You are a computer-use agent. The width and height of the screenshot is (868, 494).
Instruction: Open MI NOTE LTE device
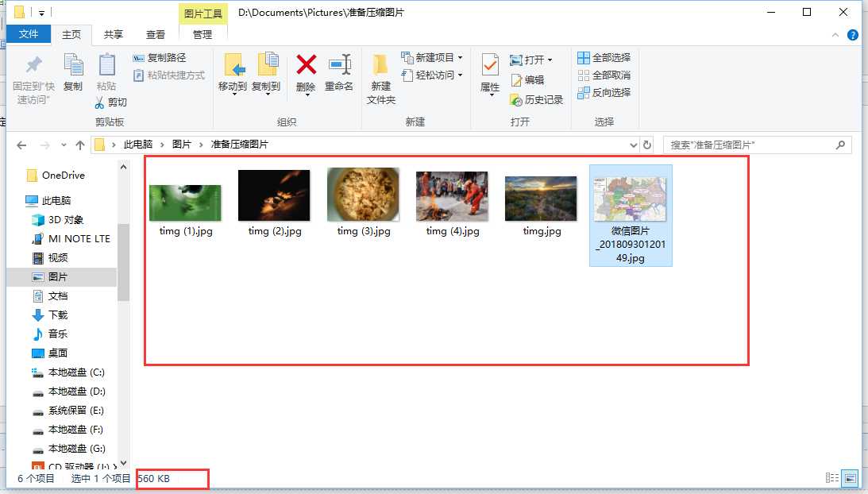(71, 239)
